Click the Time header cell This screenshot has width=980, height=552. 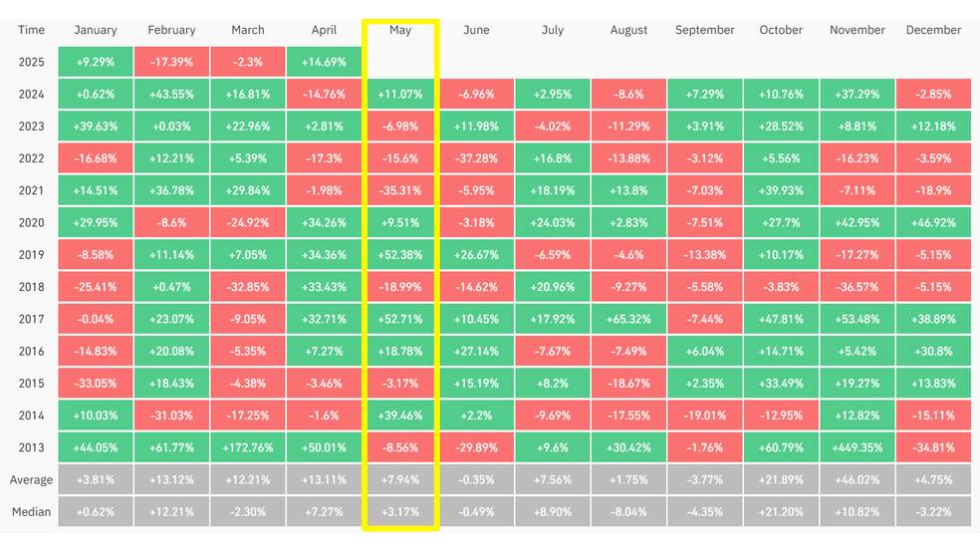click(31, 30)
